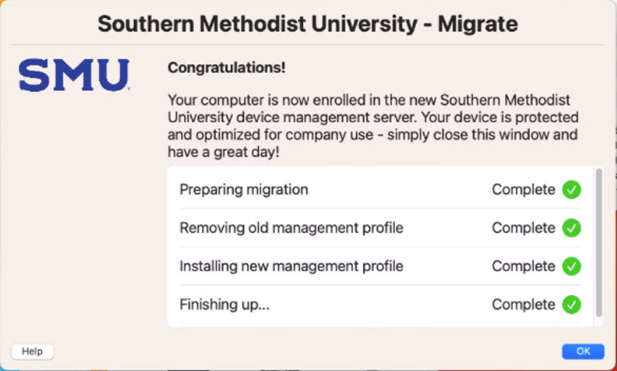Click the OK button

583,351
